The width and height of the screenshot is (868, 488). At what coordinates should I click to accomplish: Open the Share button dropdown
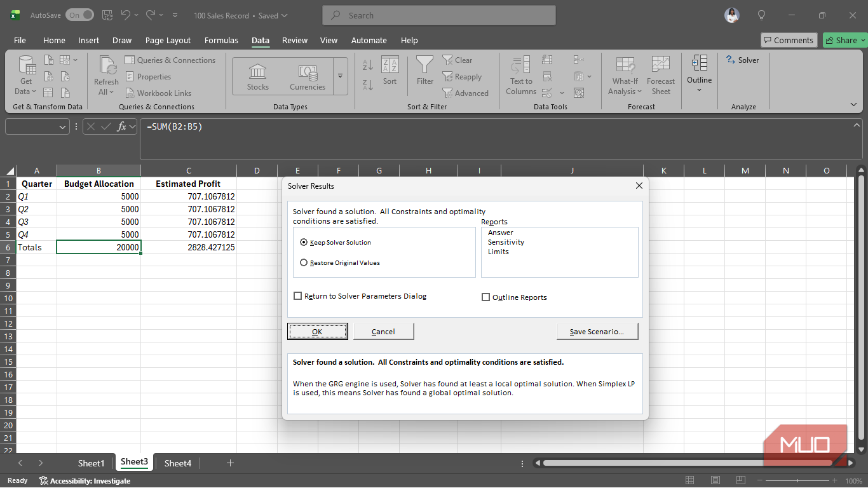tap(864, 40)
